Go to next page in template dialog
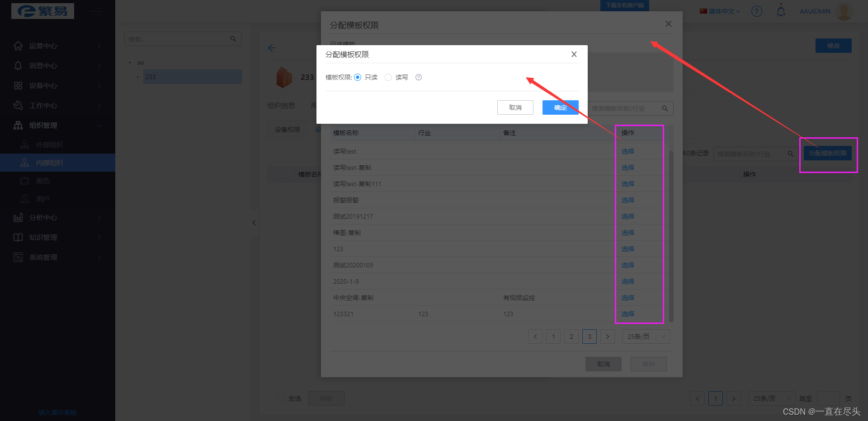The height and width of the screenshot is (421, 868). [608, 337]
